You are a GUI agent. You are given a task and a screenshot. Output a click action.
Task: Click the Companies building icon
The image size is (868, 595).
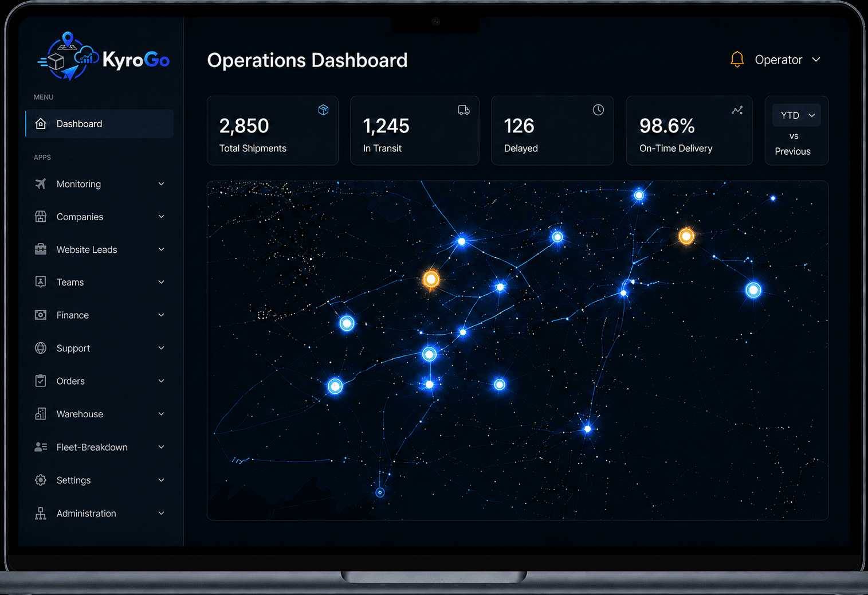tap(41, 217)
